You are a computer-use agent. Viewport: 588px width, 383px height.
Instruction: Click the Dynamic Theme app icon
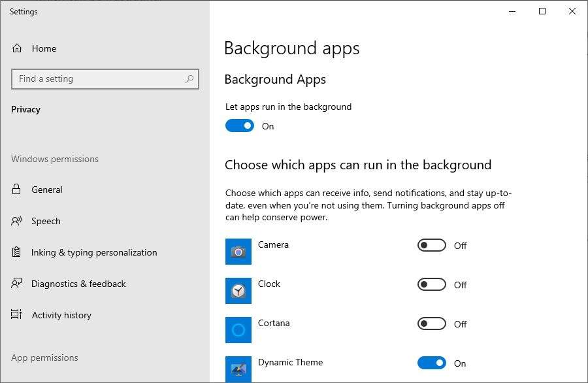tap(238, 369)
